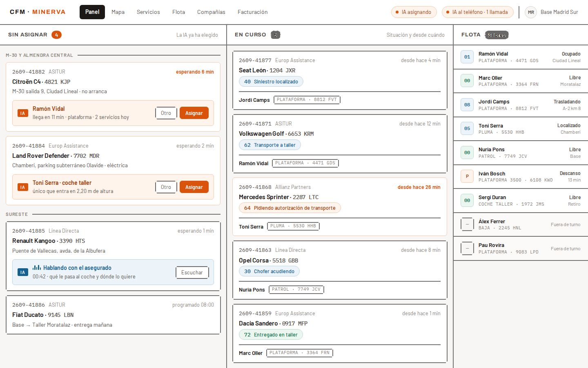Select driver Sergi Duran in fleet list
Image resolution: width=588 pixels, height=368 pixels.
click(x=521, y=200)
